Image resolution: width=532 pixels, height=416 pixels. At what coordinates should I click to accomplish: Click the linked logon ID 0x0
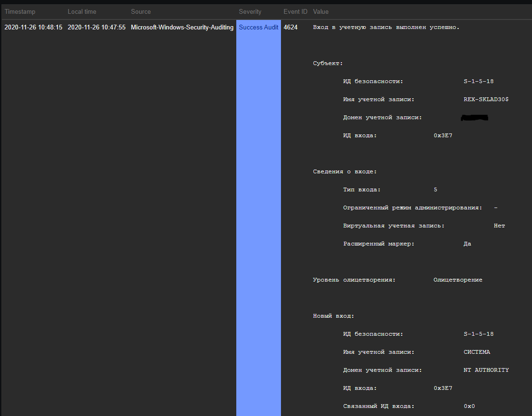point(469,406)
